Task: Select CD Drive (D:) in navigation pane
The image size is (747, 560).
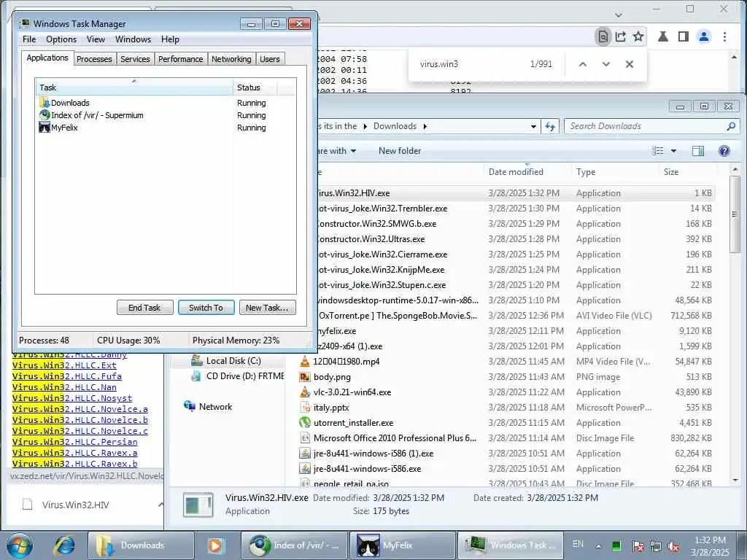Action: (x=238, y=376)
